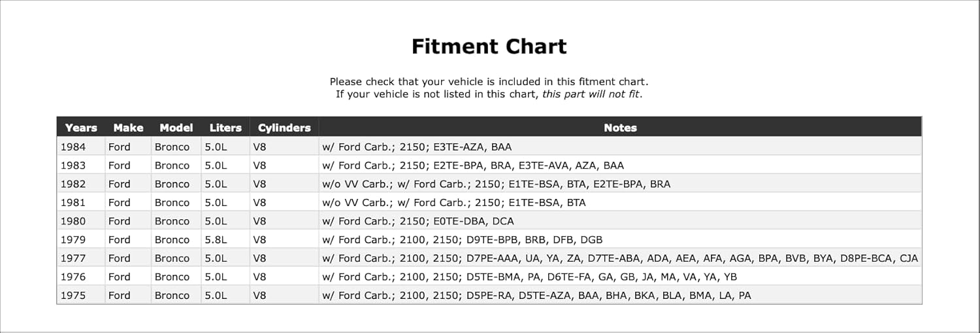The height and width of the screenshot is (333, 980).
Task: Click the 1975 year cell
Action: pyautogui.click(x=73, y=295)
